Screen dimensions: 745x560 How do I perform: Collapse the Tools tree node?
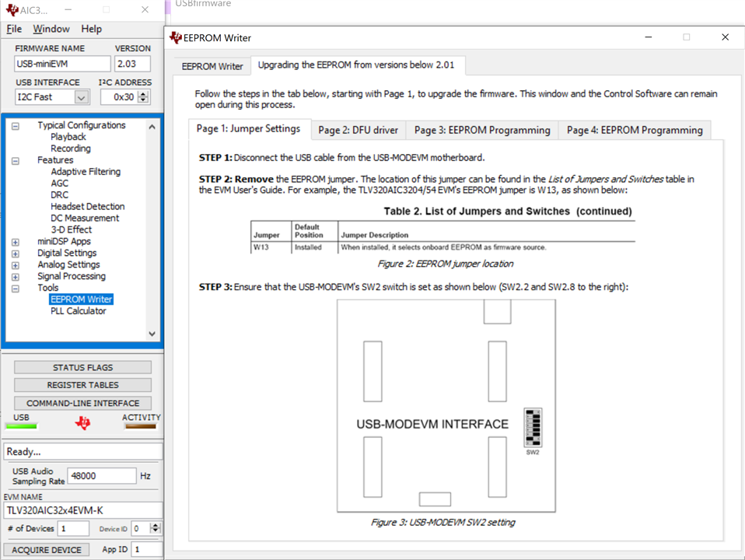(x=16, y=289)
